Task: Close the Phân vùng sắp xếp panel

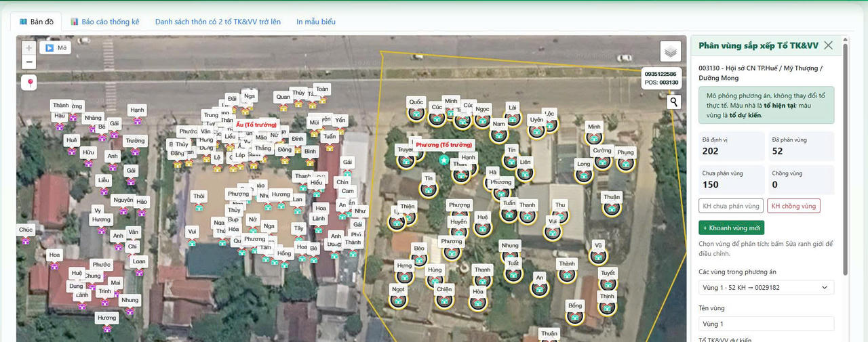Action: (828, 45)
